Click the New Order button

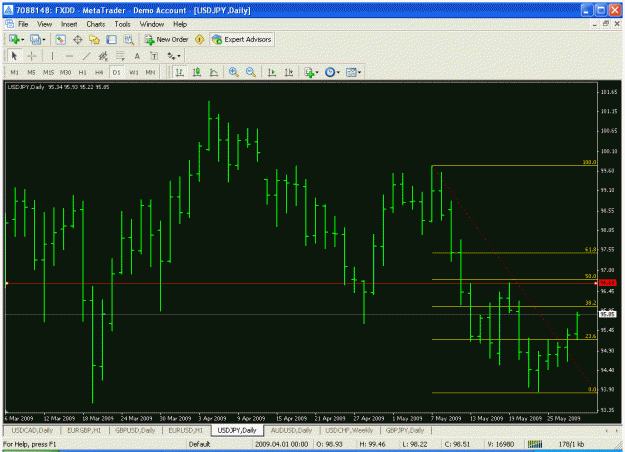(167, 39)
